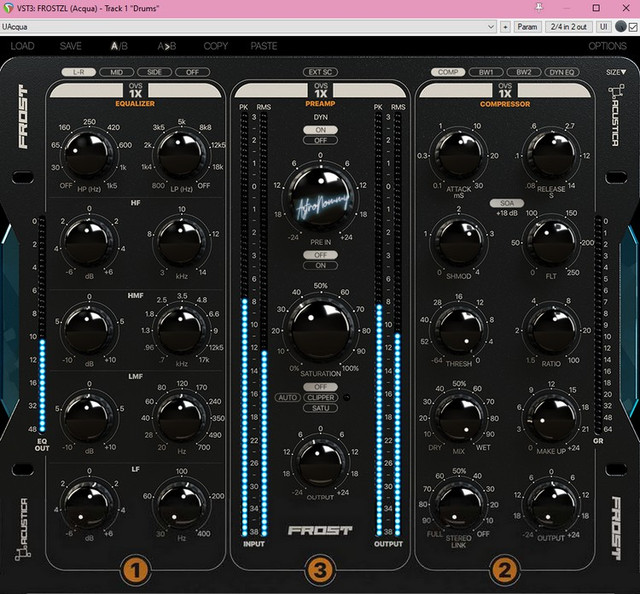Click the preamp OUTPUT knob
The image size is (640, 594).
point(320,463)
